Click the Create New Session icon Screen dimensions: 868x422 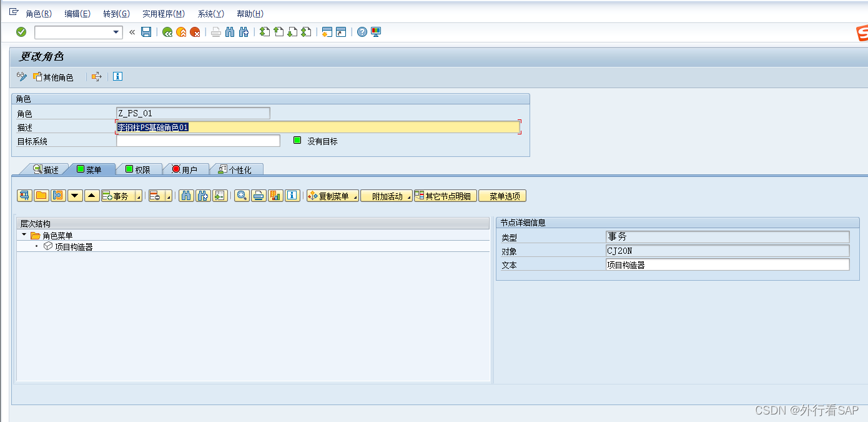327,33
